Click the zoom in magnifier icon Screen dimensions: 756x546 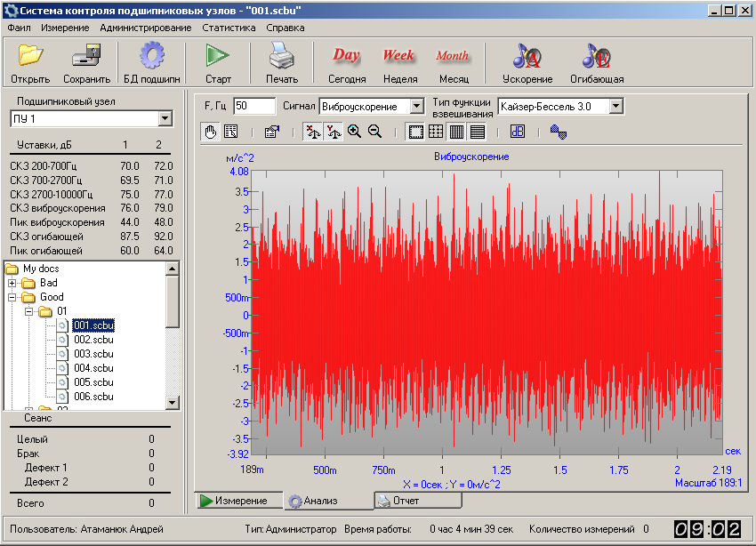[x=354, y=132]
